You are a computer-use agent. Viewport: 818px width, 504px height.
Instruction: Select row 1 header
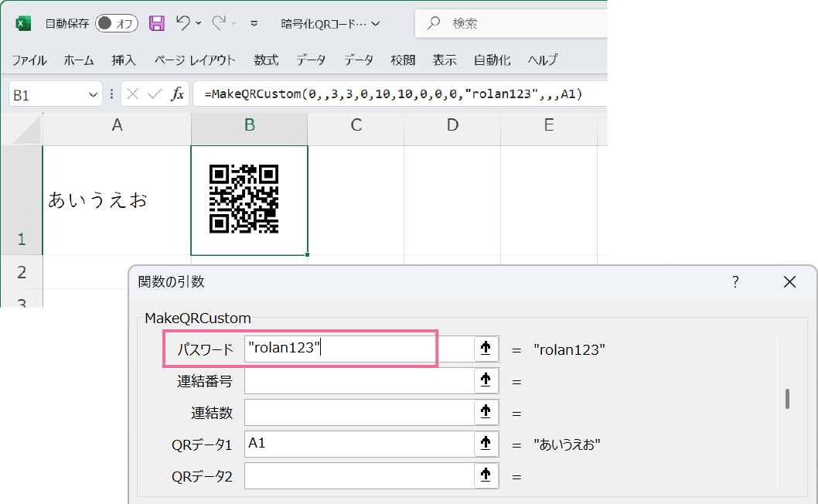click(x=22, y=200)
